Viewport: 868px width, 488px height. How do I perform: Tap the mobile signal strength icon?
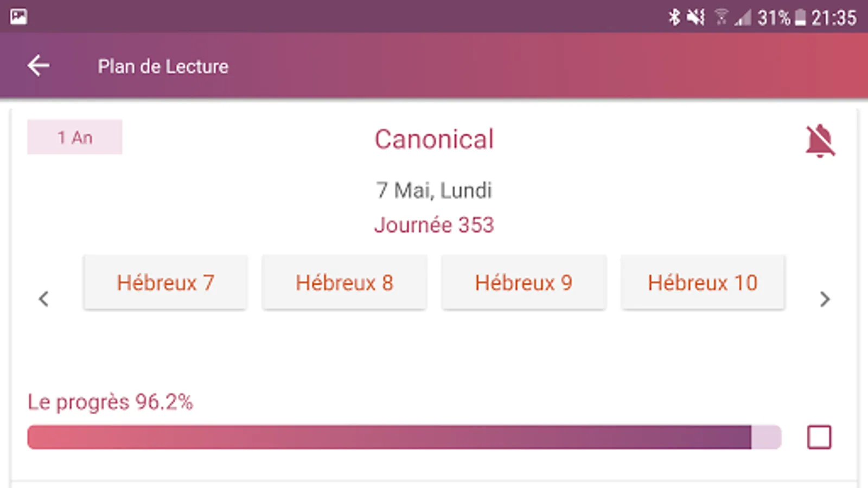[743, 18]
